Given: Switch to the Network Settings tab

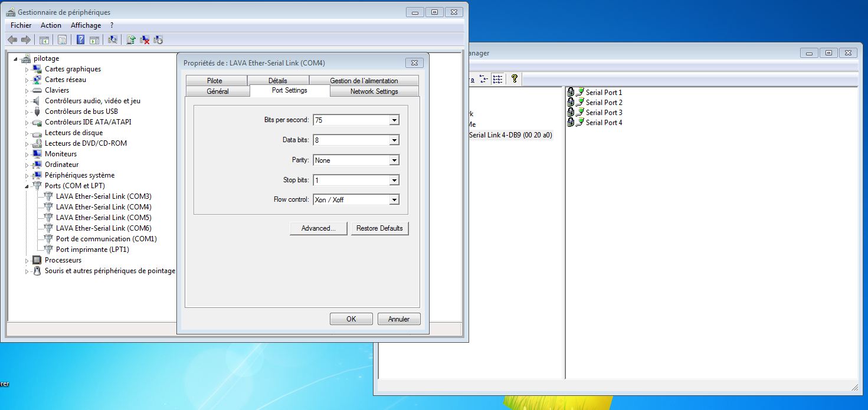Looking at the screenshot, I should coord(374,91).
